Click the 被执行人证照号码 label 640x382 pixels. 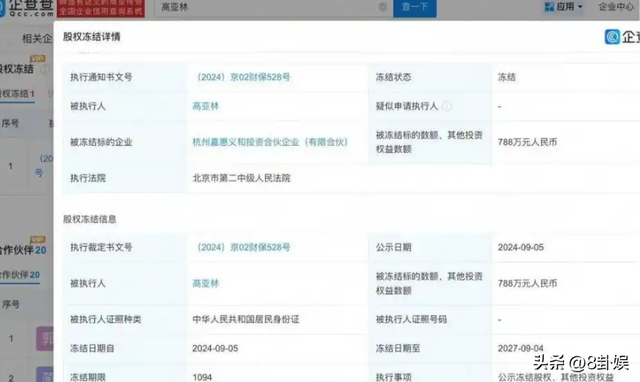[x=411, y=320]
